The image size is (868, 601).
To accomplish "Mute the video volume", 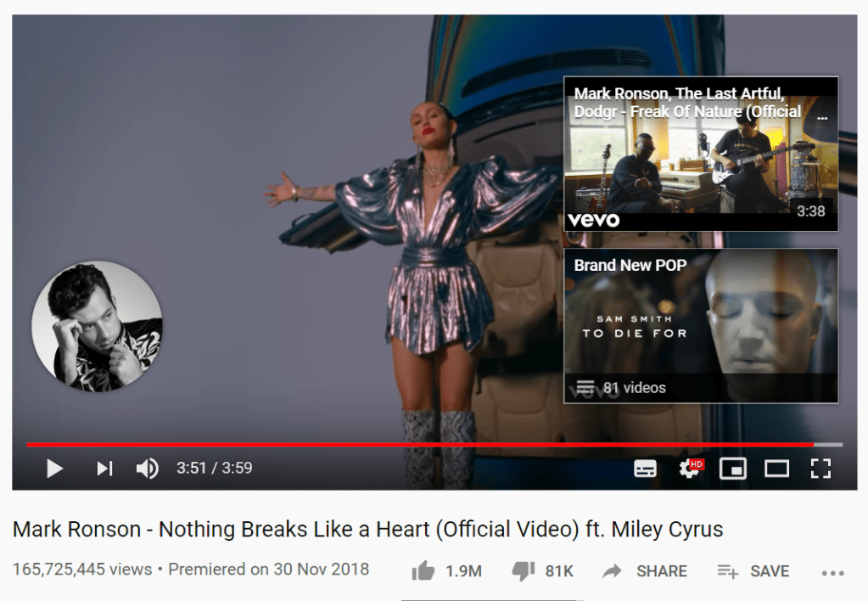I will pos(148,469).
